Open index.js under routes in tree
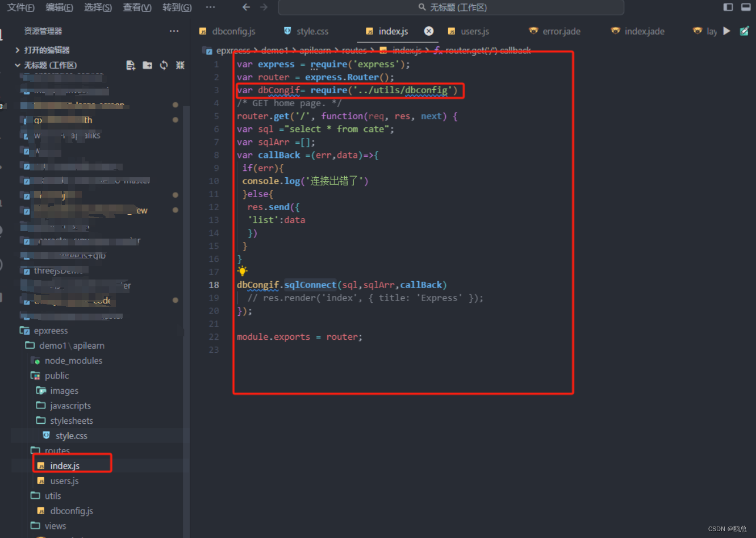The image size is (756, 538). pos(65,466)
